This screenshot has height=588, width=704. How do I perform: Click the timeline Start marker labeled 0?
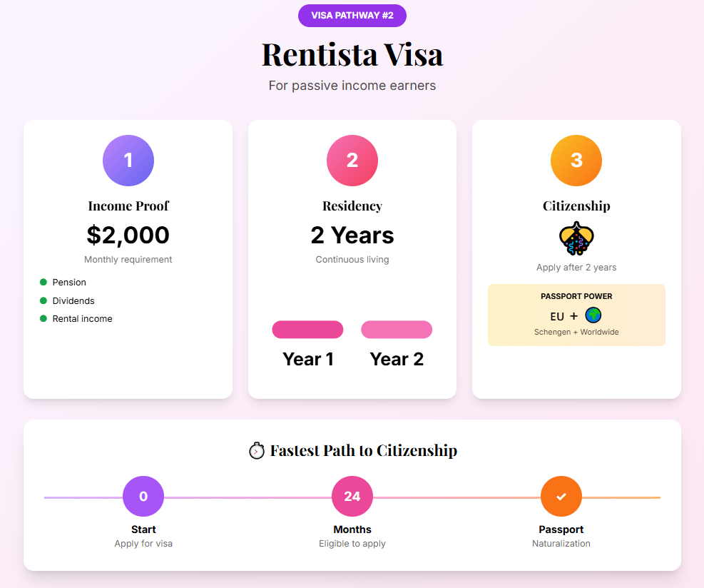(x=143, y=496)
